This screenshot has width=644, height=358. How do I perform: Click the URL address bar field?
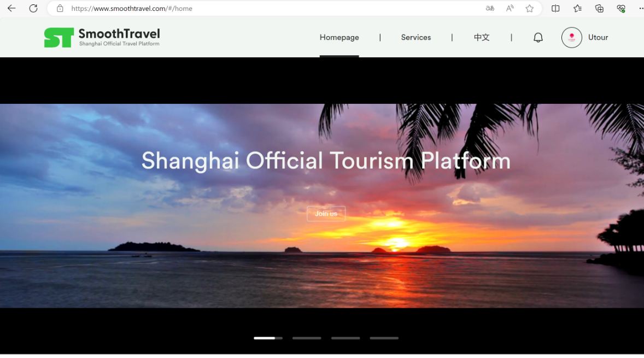(x=273, y=8)
